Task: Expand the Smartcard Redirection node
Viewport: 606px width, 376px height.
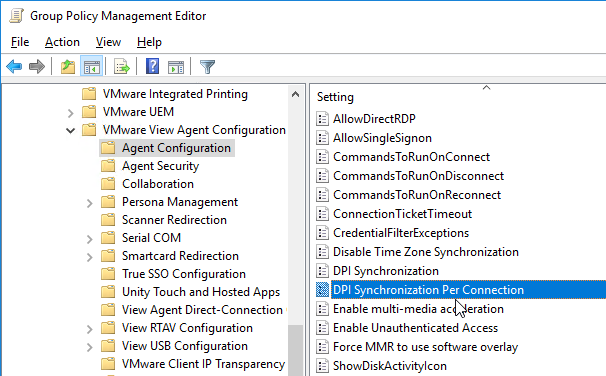Action: point(89,257)
